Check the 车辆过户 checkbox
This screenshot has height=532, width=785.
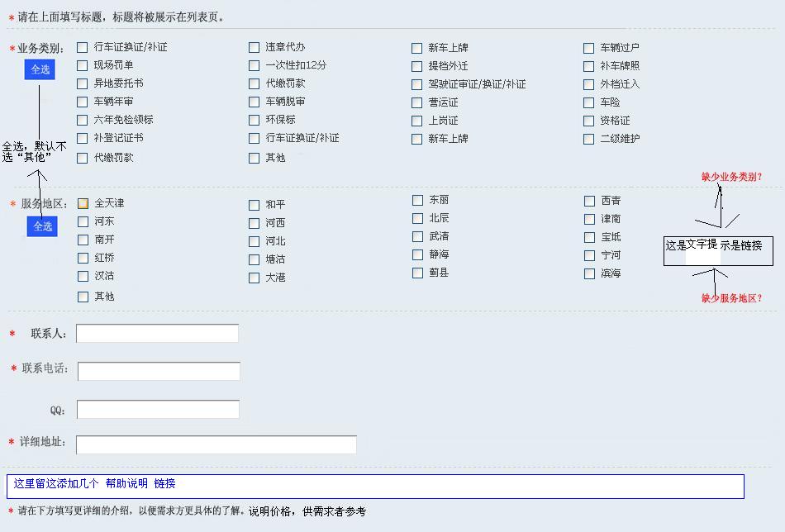point(587,47)
